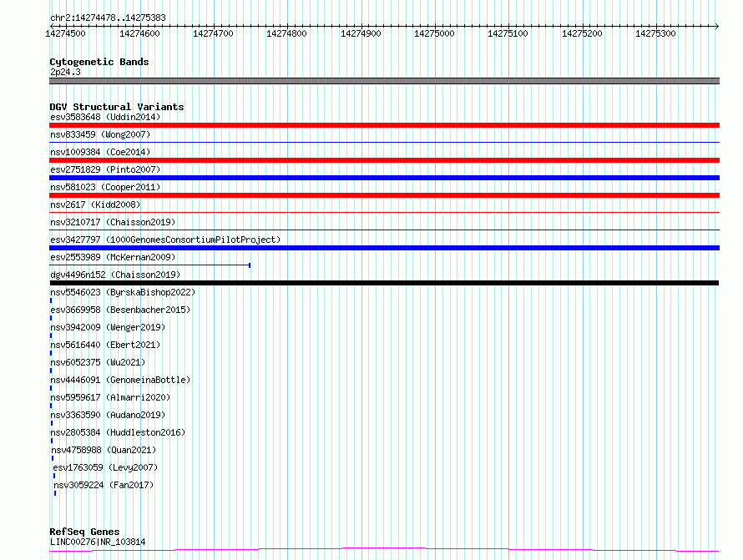
Task: Click the thick blue bar of esv3427797
Action: 384,248
